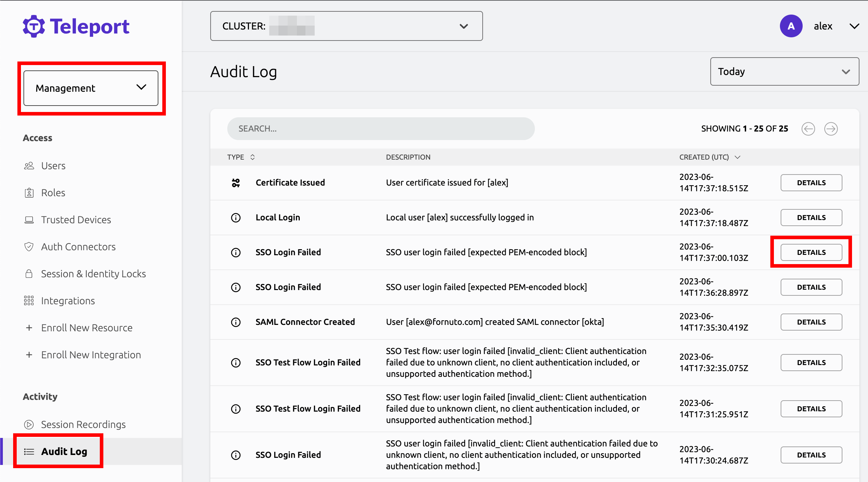Click the Session Recordings play icon
This screenshot has width=868, height=482.
(x=29, y=424)
